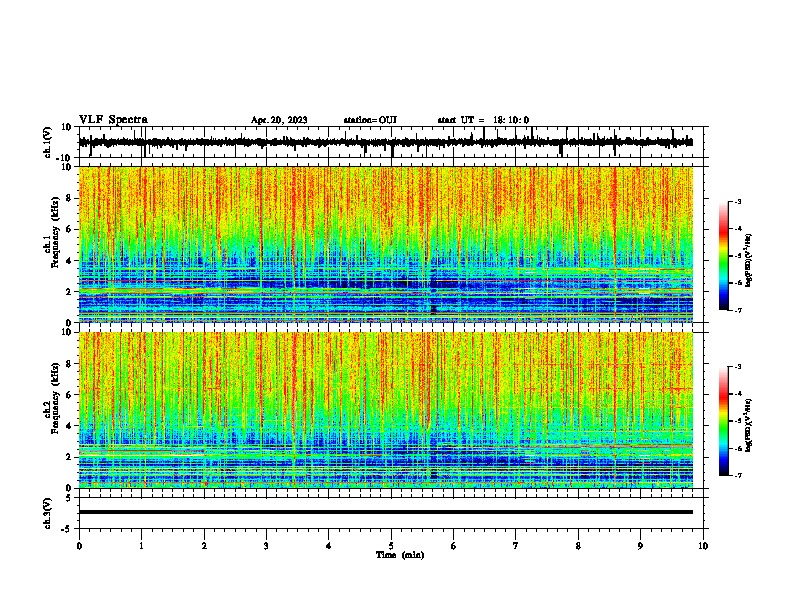
Task: Click time axis tick label "1"
Action: point(141,546)
